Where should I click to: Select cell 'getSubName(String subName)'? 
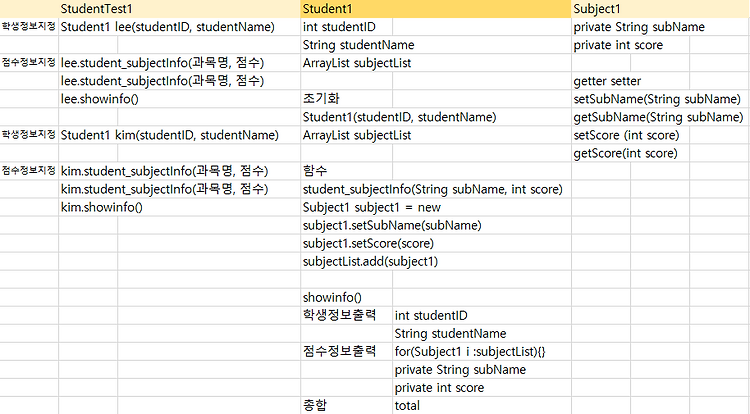(x=658, y=117)
